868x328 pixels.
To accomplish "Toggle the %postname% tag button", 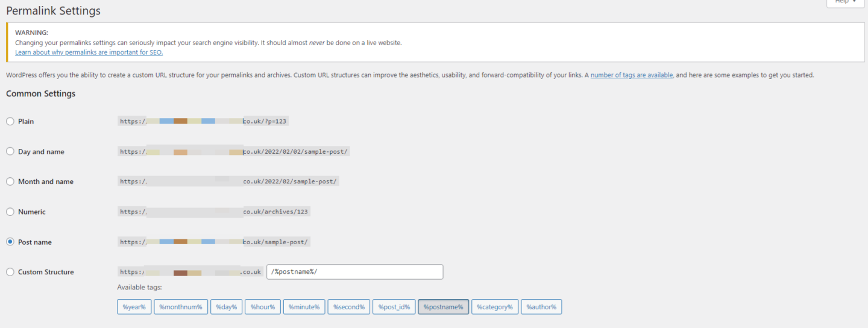I will [443, 307].
